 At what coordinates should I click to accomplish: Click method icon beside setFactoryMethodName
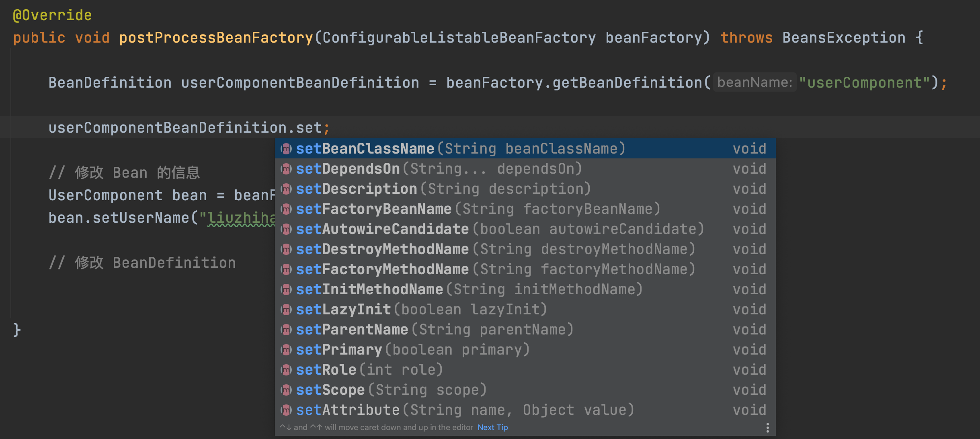[x=286, y=269]
